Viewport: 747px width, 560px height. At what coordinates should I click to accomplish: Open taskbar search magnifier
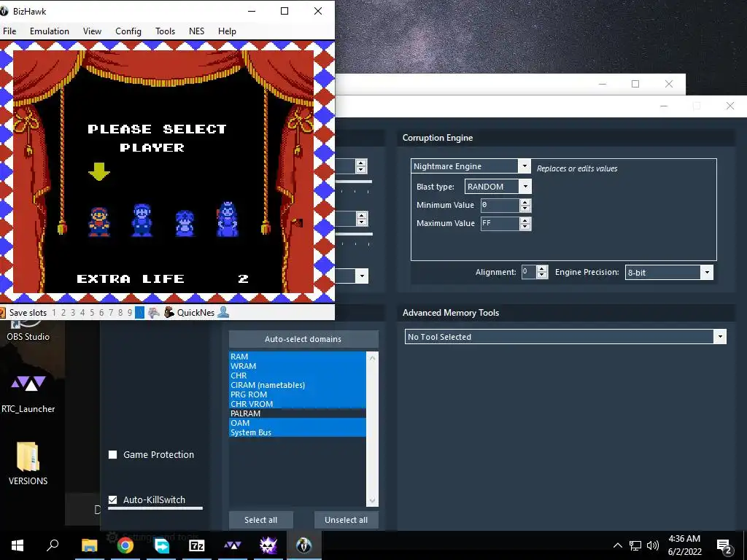(x=53, y=545)
